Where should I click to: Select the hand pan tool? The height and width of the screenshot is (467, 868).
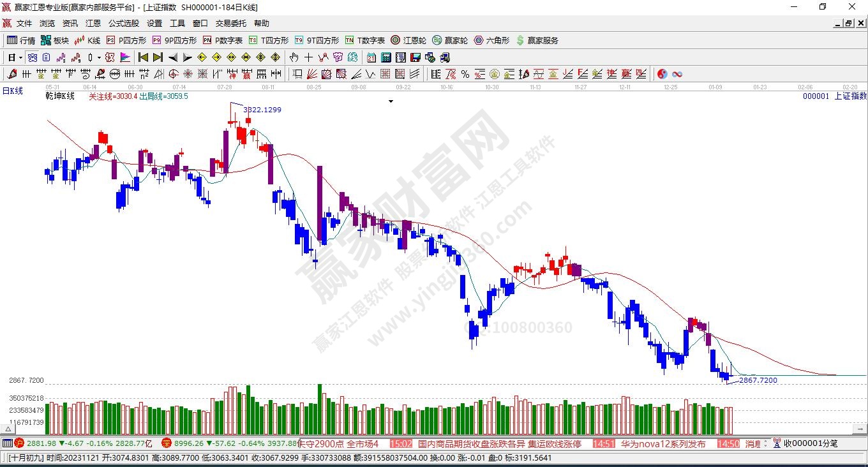coord(294,57)
